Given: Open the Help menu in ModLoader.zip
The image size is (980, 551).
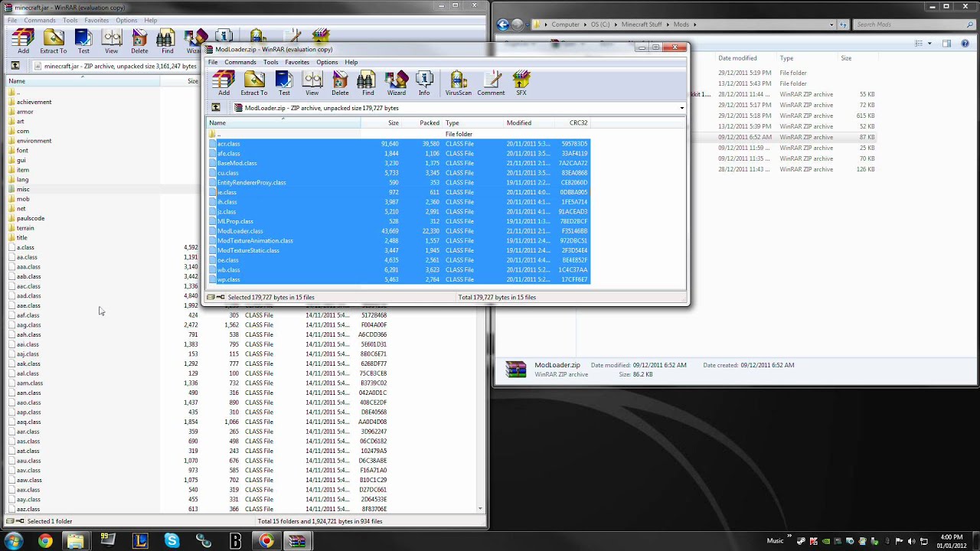Looking at the screenshot, I should pos(351,62).
